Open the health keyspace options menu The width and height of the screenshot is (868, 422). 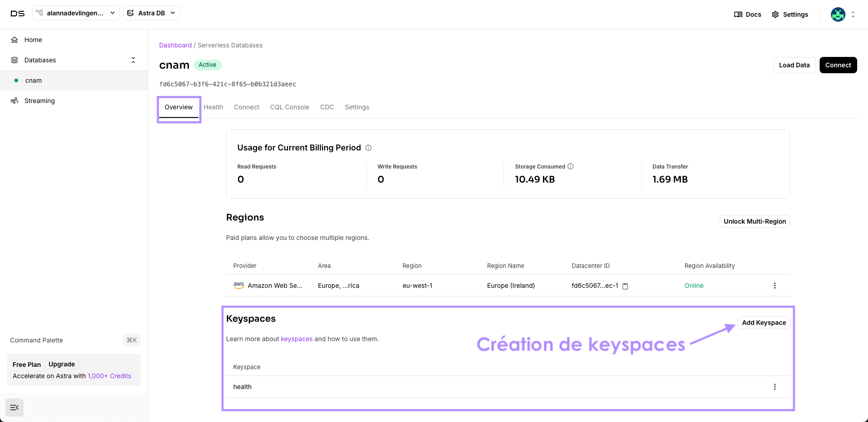pyautogui.click(x=775, y=387)
